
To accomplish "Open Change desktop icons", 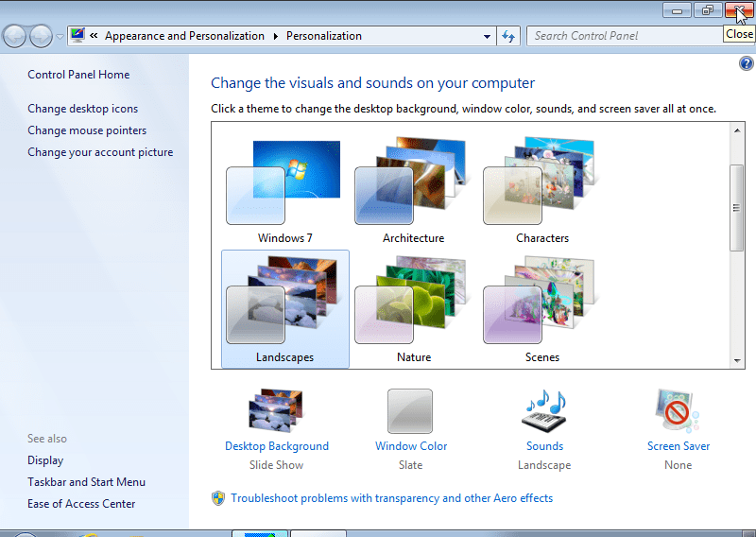I will pos(82,109).
